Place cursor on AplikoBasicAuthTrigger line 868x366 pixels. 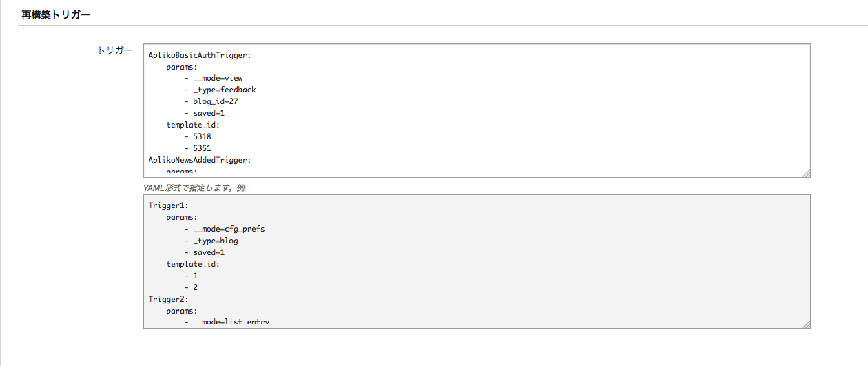tap(200, 55)
